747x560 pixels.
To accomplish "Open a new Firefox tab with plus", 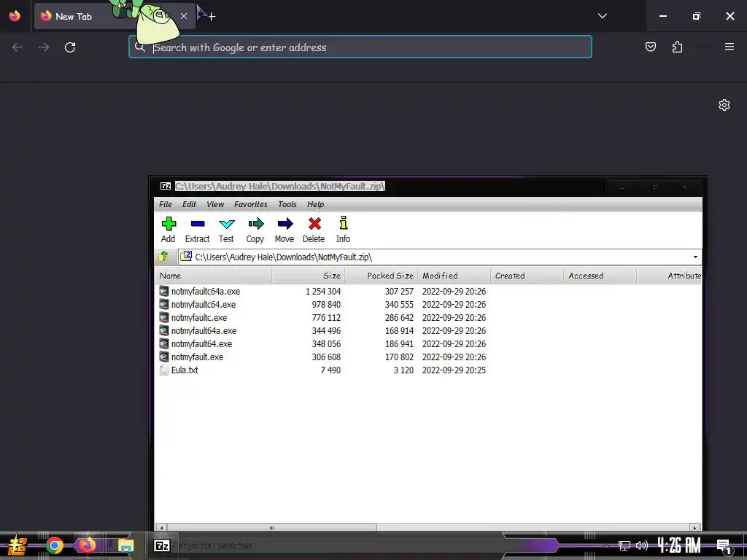I will point(212,17).
